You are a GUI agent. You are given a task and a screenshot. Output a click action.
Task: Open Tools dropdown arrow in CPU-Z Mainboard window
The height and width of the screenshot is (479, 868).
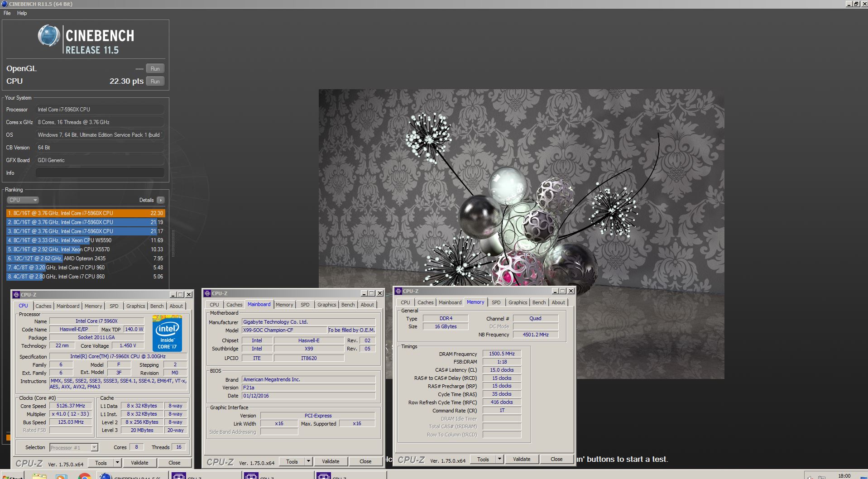tap(308, 461)
